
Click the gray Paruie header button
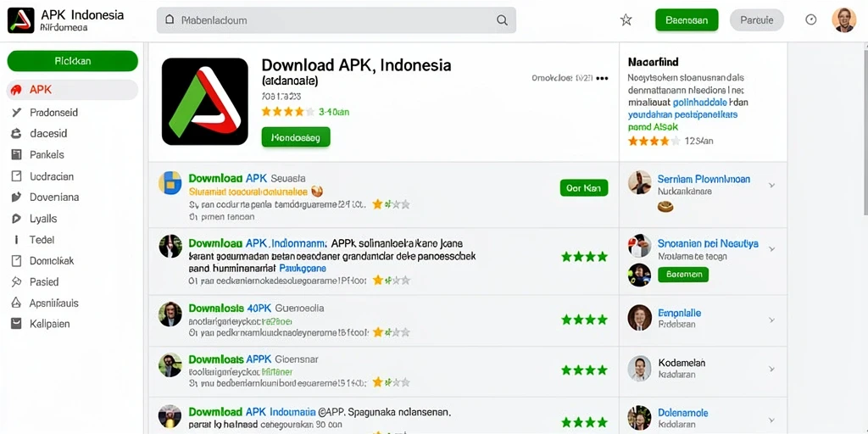tap(757, 20)
